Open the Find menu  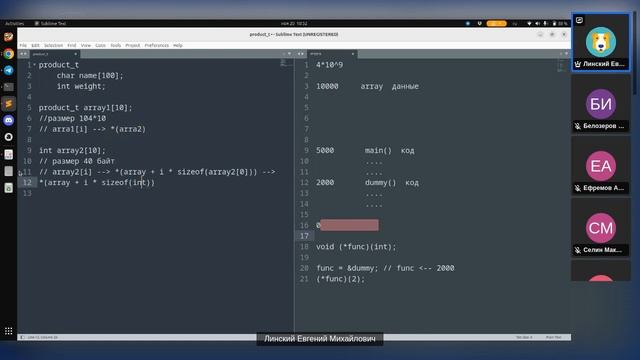(72, 45)
